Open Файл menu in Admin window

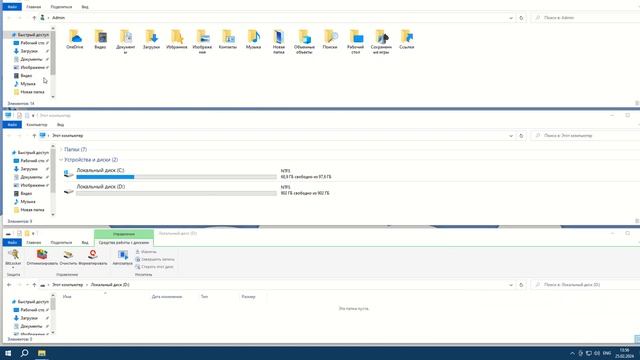click(12, 7)
